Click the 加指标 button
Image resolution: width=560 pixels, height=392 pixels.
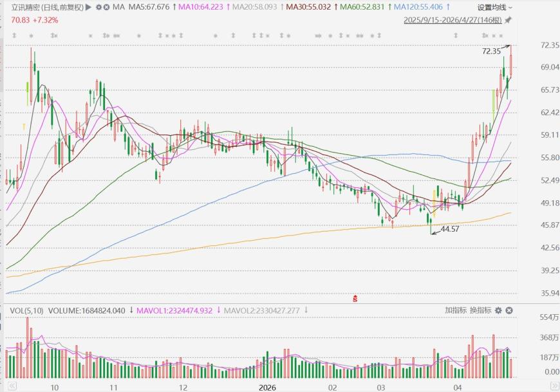pyautogui.click(x=455, y=310)
